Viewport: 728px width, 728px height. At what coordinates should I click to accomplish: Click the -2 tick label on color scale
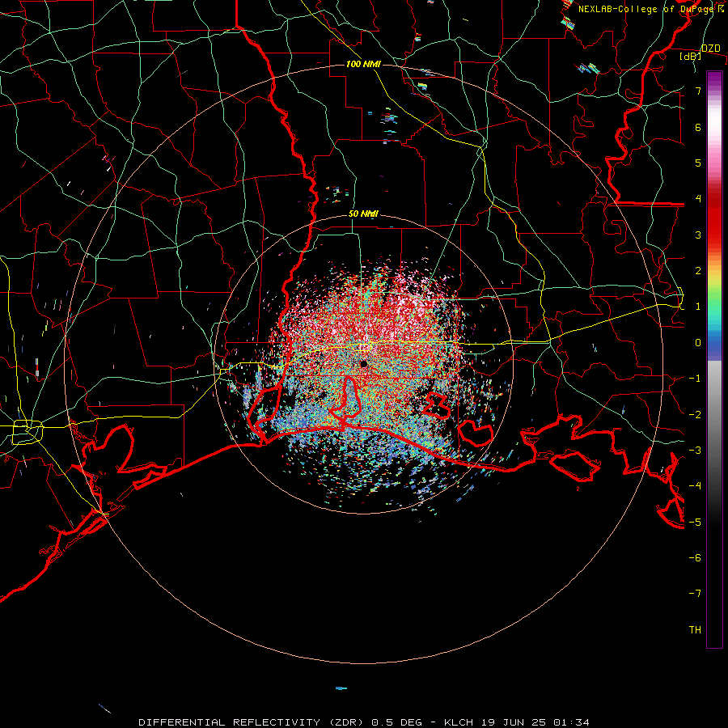click(x=695, y=415)
